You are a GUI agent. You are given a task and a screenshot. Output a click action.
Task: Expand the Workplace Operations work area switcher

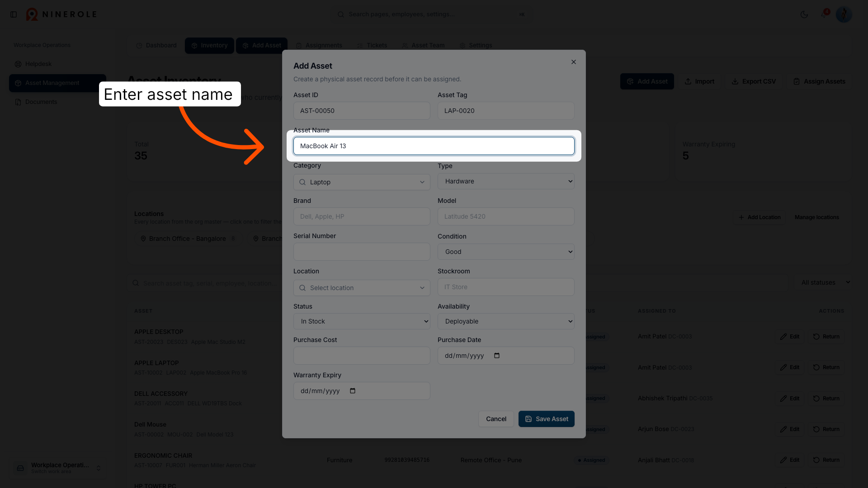coord(57,468)
